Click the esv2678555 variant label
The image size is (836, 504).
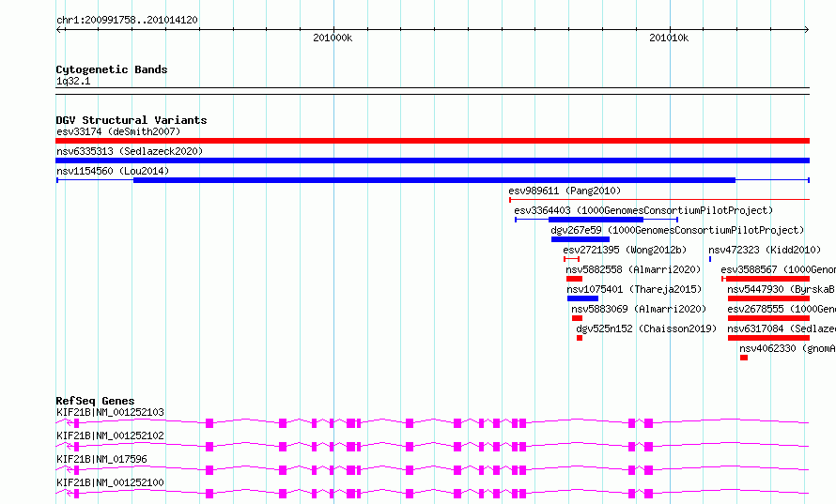pos(782,309)
